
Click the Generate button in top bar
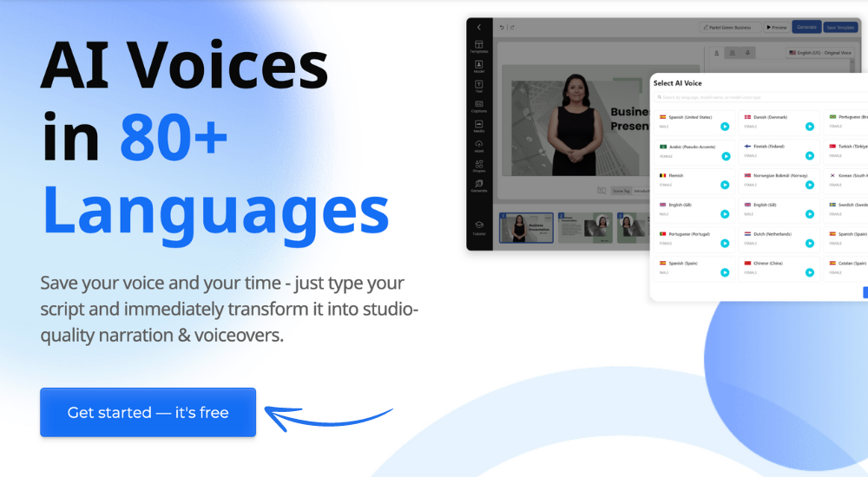coord(806,27)
